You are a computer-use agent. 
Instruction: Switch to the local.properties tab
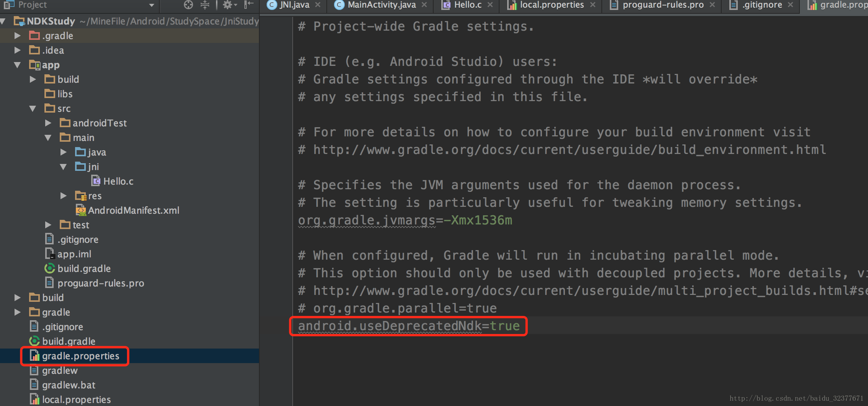click(552, 5)
